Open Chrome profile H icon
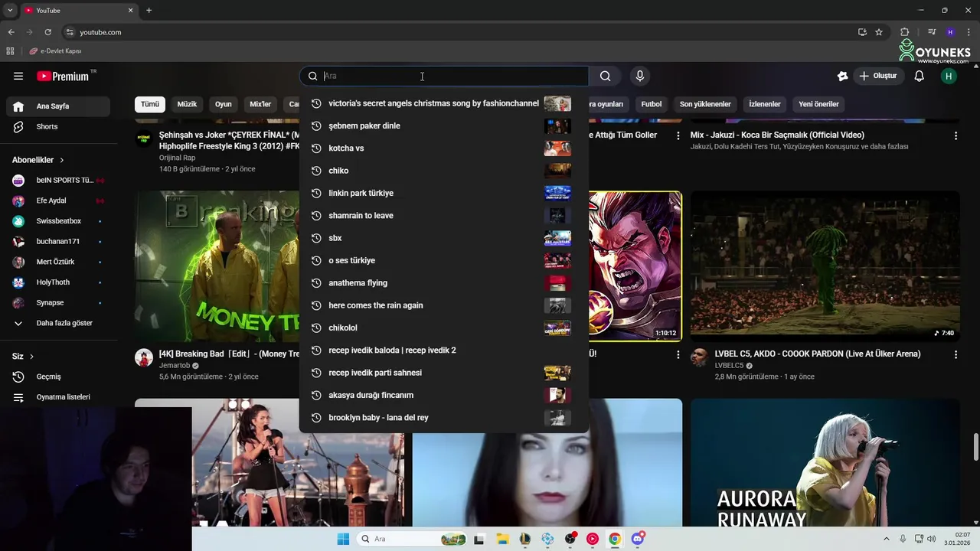Viewport: 980px width, 551px height. click(950, 32)
